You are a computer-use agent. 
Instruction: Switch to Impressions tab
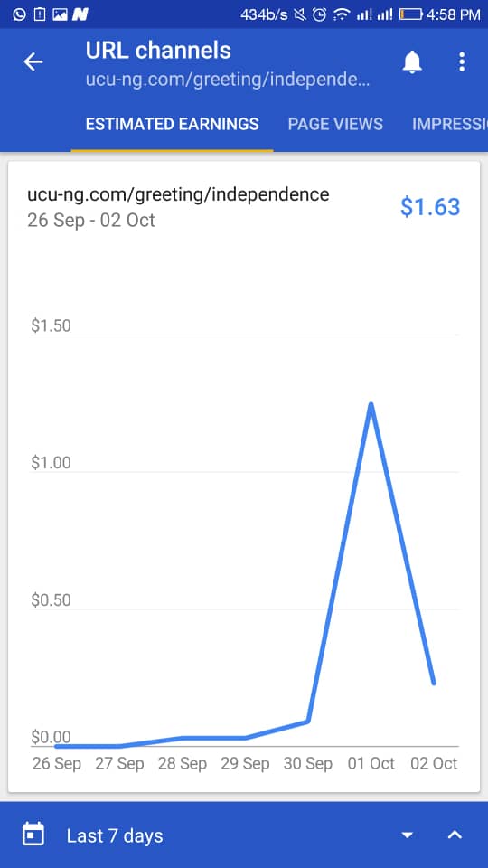pos(450,124)
